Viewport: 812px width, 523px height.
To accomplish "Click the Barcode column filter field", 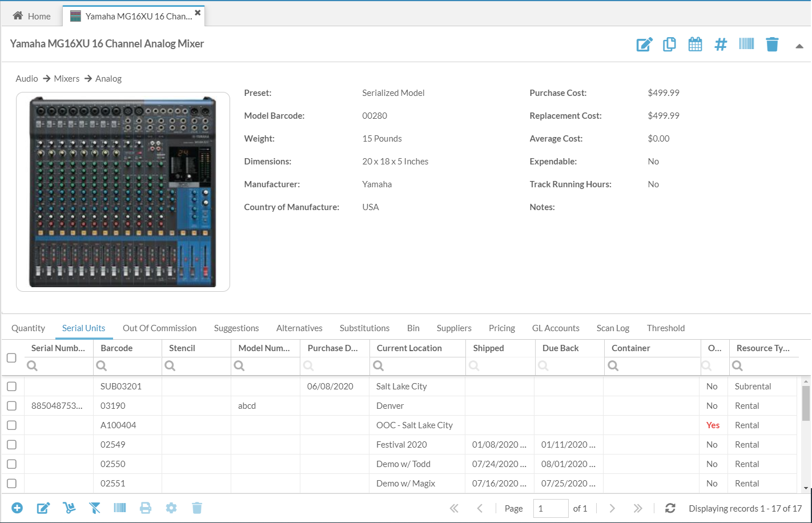I will tap(128, 366).
